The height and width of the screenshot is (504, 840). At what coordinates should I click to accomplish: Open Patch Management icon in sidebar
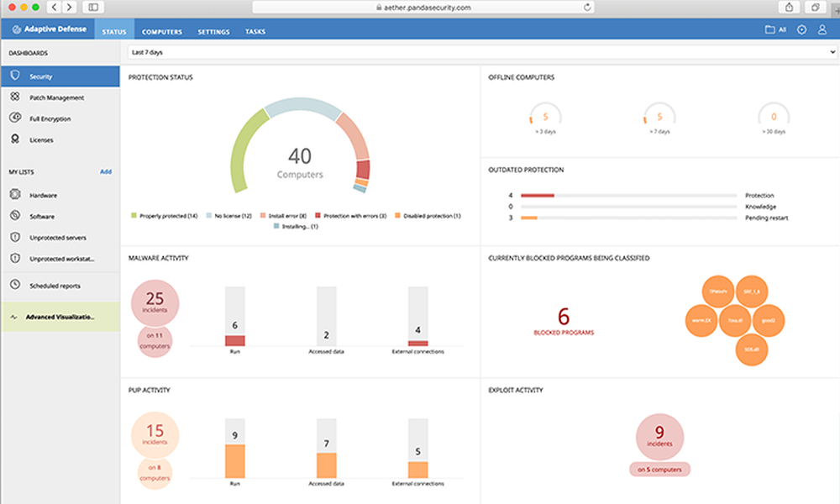(15, 97)
